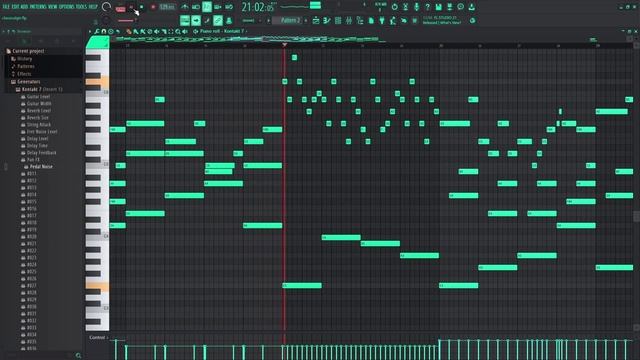Toggle wait for input before recording
Screen dimensions: 640x360
(x=196, y=7)
